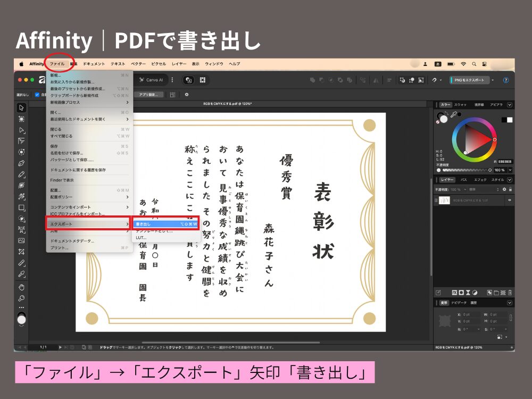532x399 pixels.
Task: Select the Place Image tool
Action: pyautogui.click(x=21, y=240)
